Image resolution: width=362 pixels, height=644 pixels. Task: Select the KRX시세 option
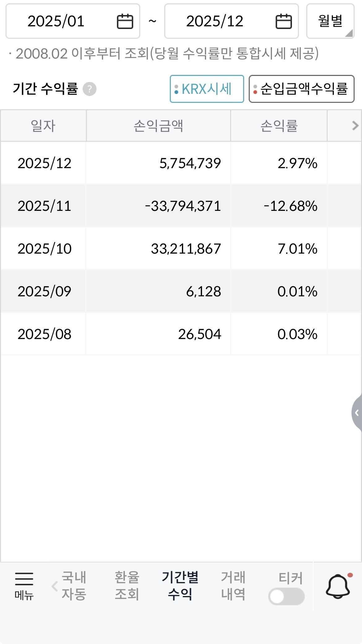pyautogui.click(x=207, y=89)
